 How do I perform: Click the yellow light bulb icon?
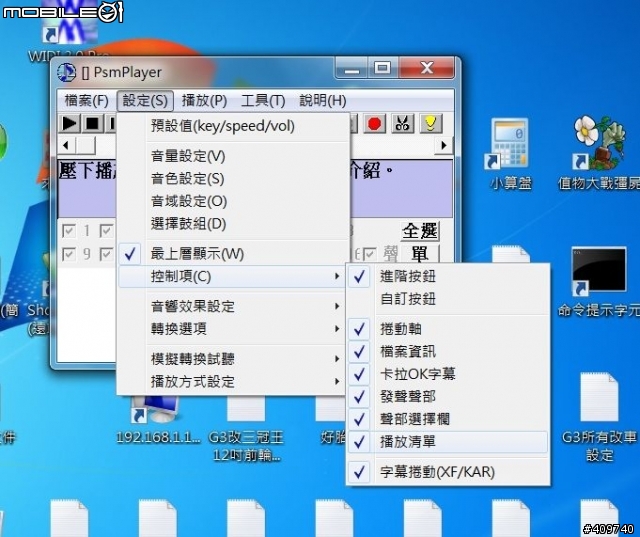(x=430, y=123)
